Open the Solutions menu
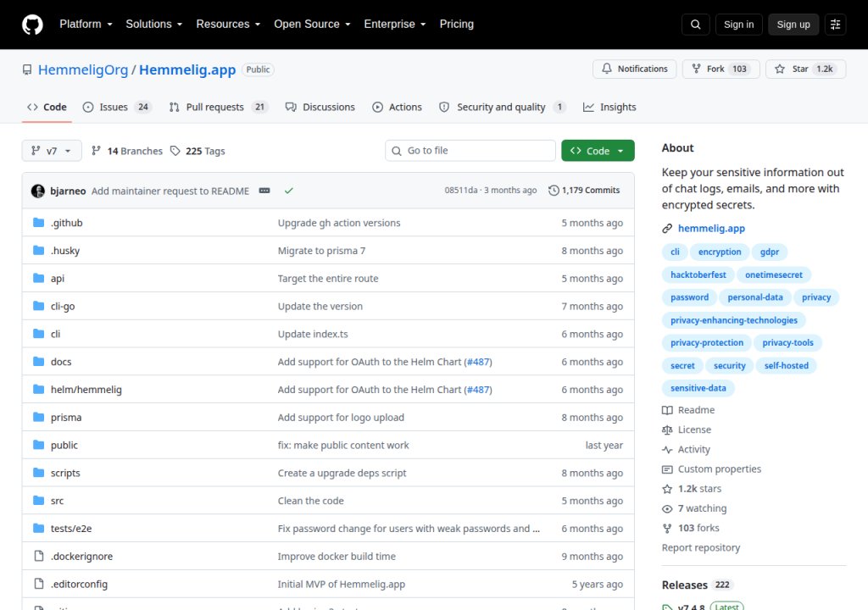The image size is (868, 610). (x=154, y=25)
